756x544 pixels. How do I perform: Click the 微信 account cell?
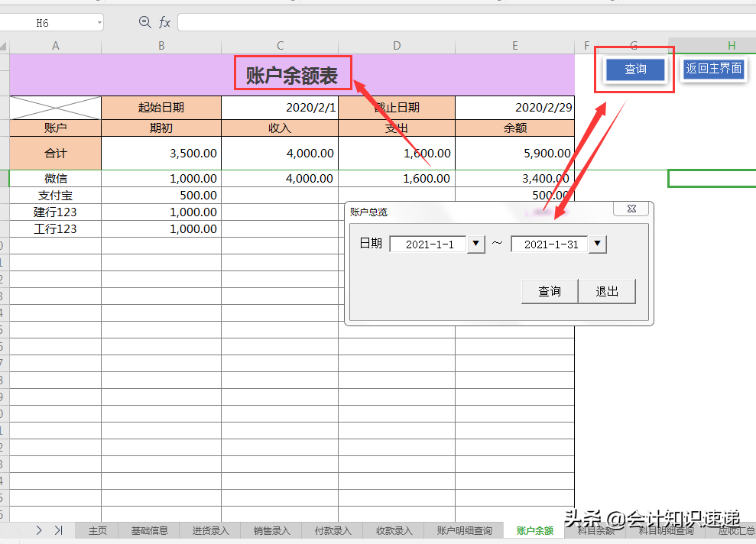point(56,178)
